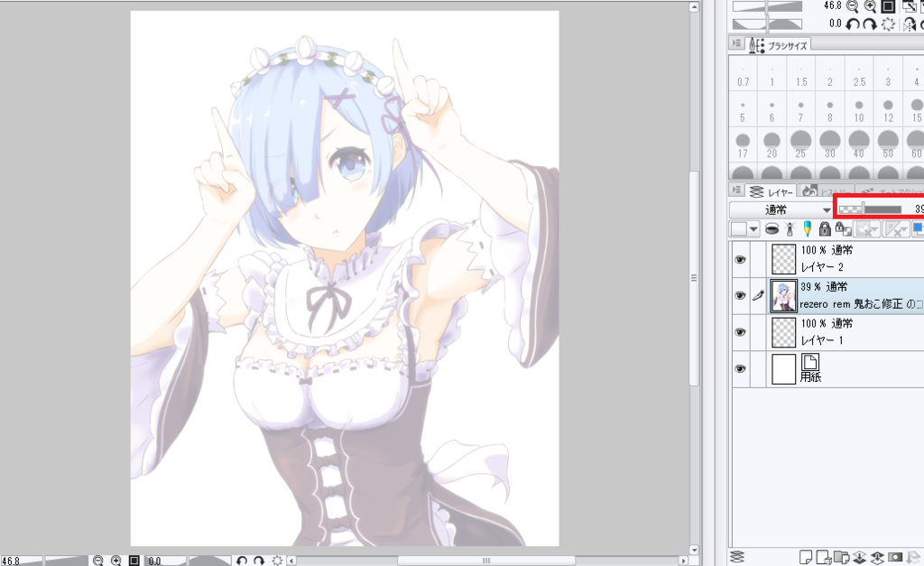Toggle lock layer padlock
Screen dimensions: 924x566
(825, 229)
